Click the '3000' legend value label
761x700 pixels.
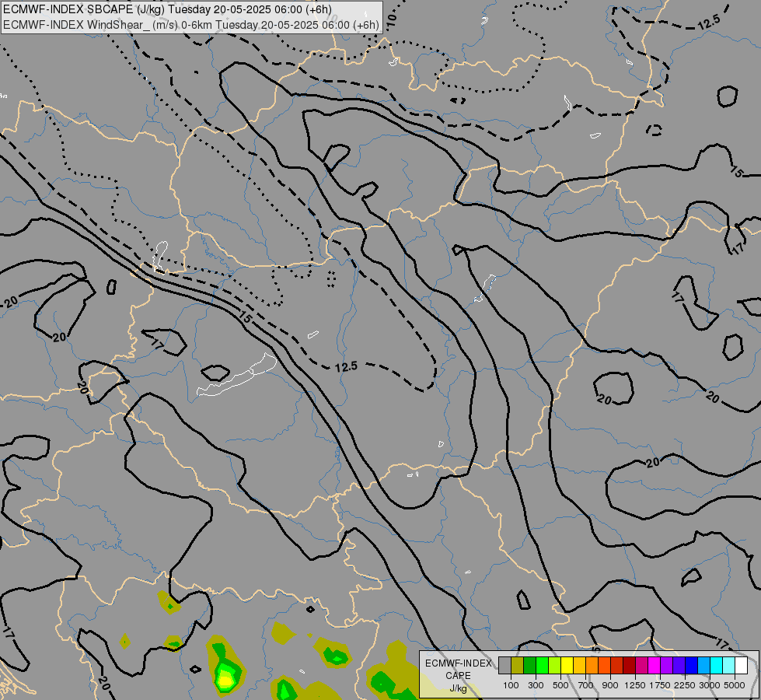(710, 685)
